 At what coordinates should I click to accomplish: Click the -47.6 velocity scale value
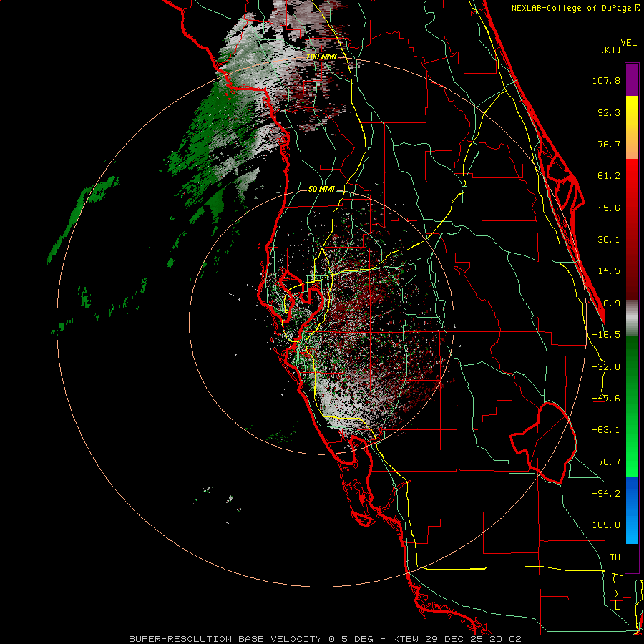606,399
